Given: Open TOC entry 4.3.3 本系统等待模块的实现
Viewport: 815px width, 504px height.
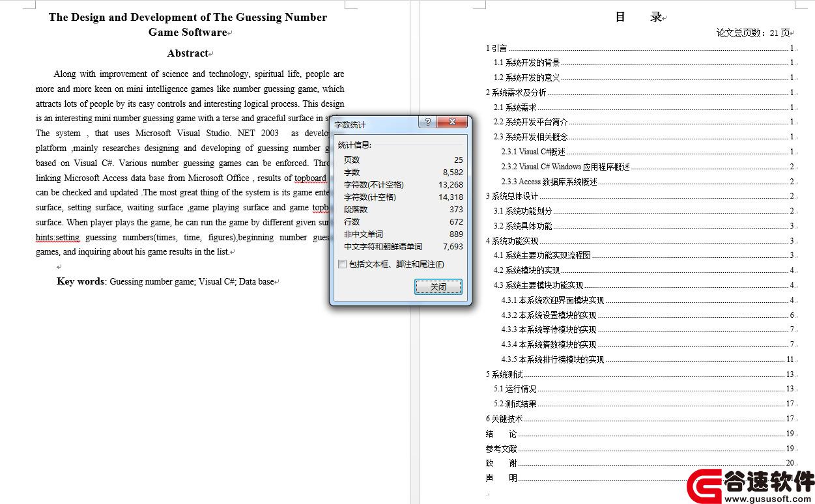Looking at the screenshot, I should click(648, 329).
